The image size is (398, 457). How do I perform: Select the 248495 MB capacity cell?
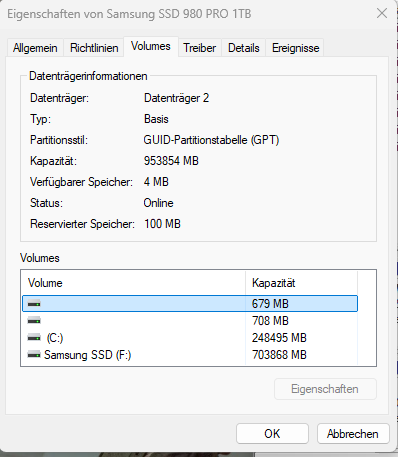point(279,338)
